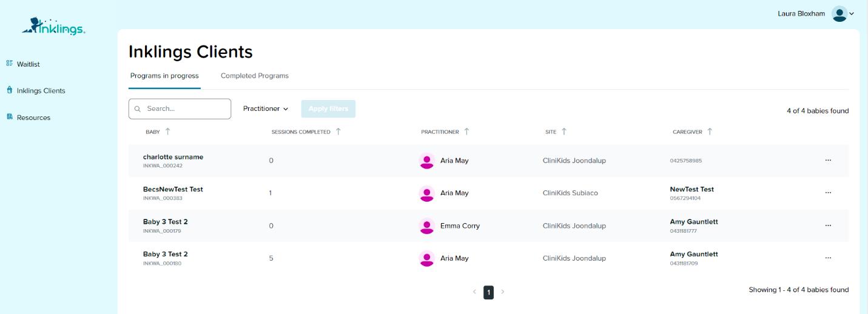Click the Laura Bloxham user name
868x314 pixels.
click(x=801, y=14)
